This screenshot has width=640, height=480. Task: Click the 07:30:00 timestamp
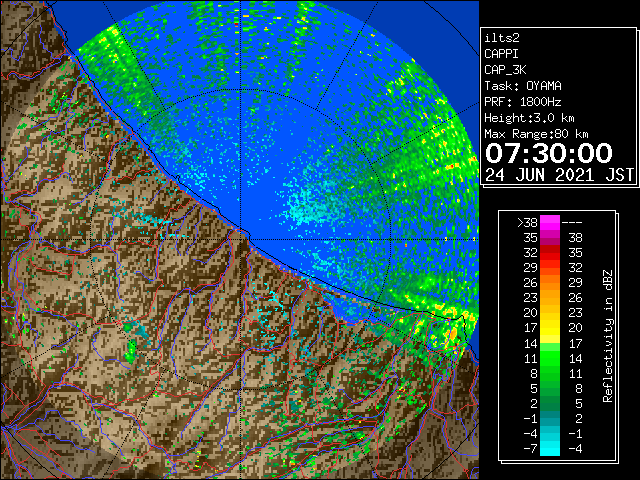pyautogui.click(x=549, y=153)
